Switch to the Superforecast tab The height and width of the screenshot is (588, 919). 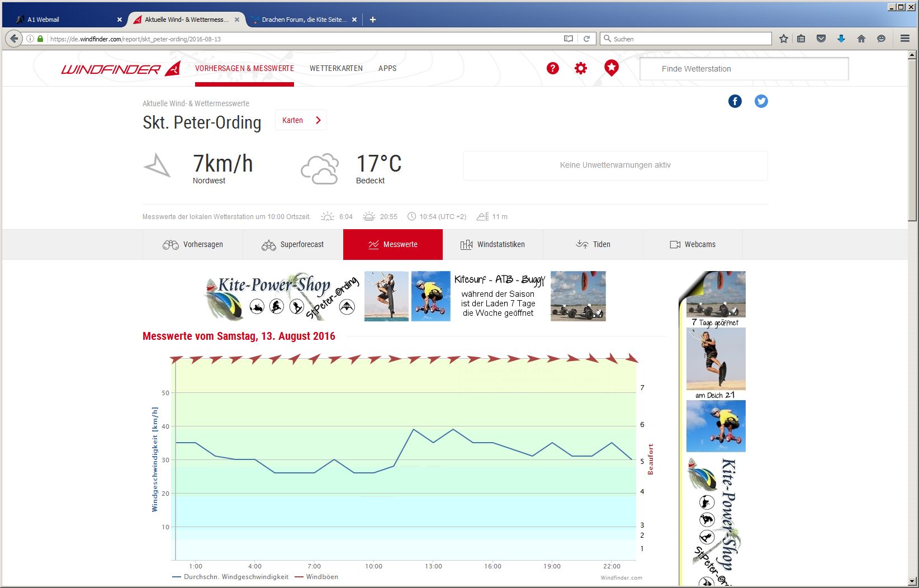293,244
